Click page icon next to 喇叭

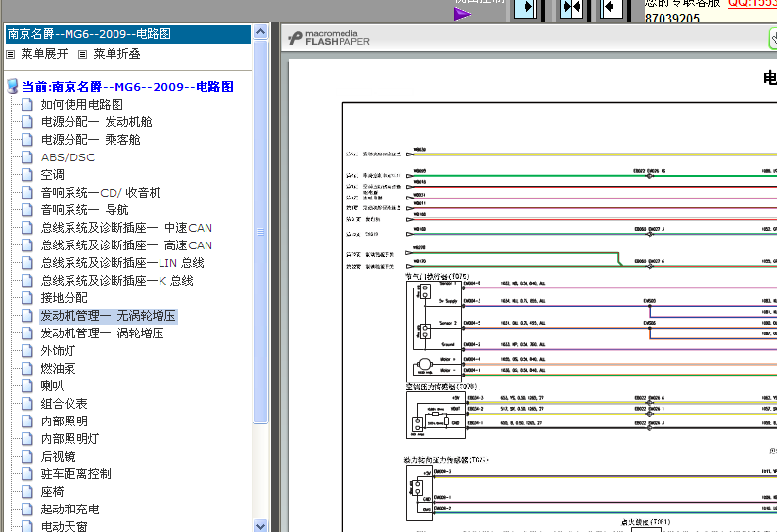(x=27, y=386)
